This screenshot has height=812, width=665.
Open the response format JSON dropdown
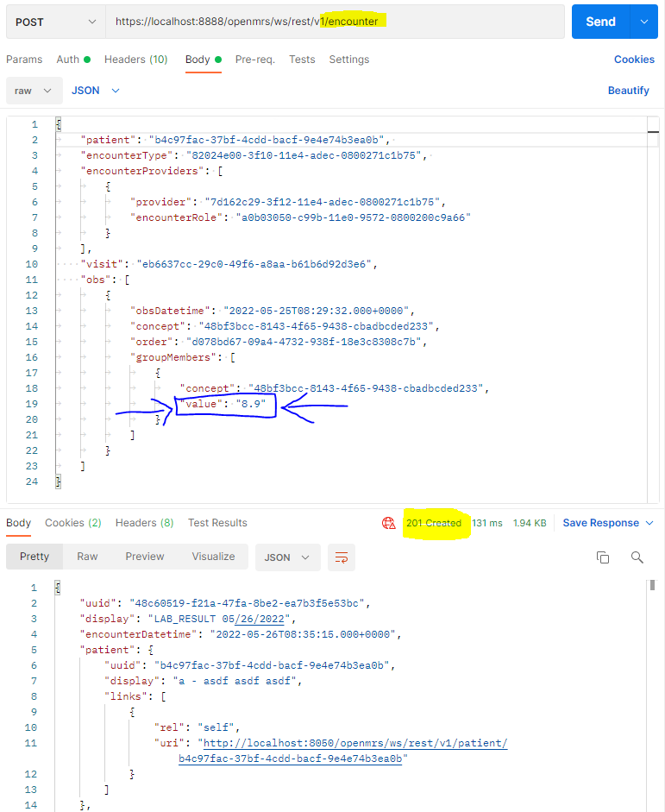click(x=288, y=557)
